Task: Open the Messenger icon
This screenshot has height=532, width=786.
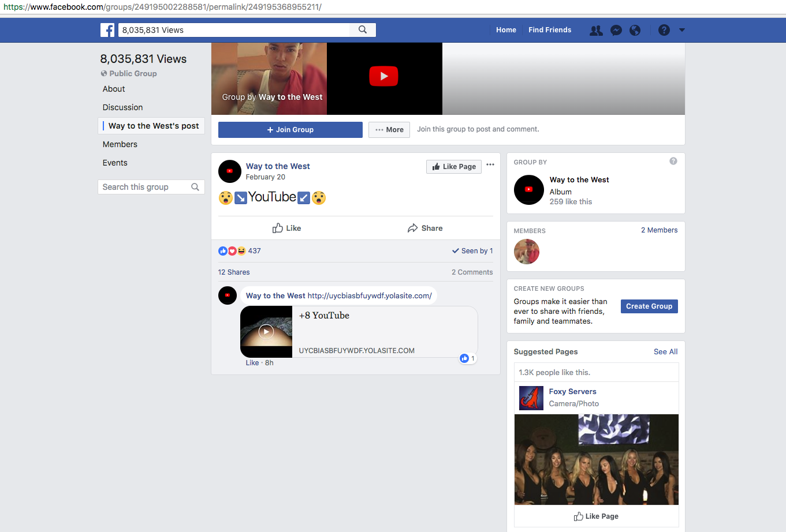Action: pyautogui.click(x=616, y=31)
